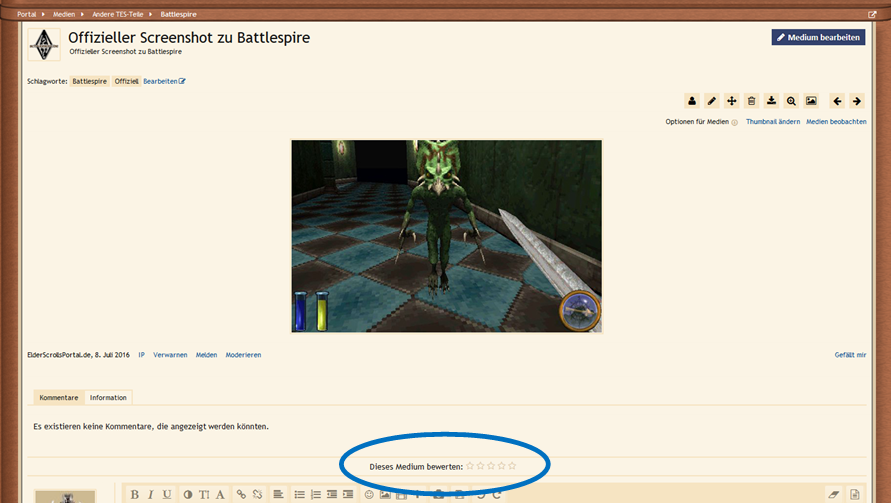Click the title Offizieller Screenshot zu Battlespire
891x503 pixels.
coord(189,38)
